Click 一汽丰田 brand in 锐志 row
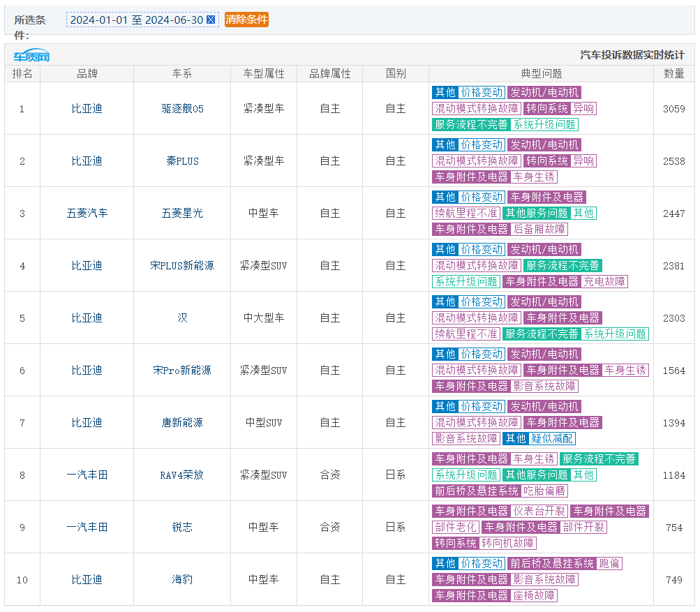The image size is (700, 612). pyautogui.click(x=87, y=527)
